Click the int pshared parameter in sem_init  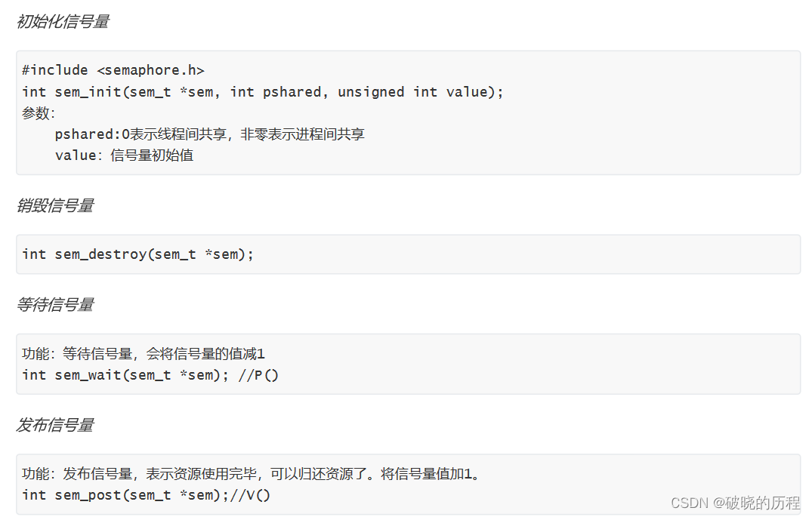click(x=276, y=92)
